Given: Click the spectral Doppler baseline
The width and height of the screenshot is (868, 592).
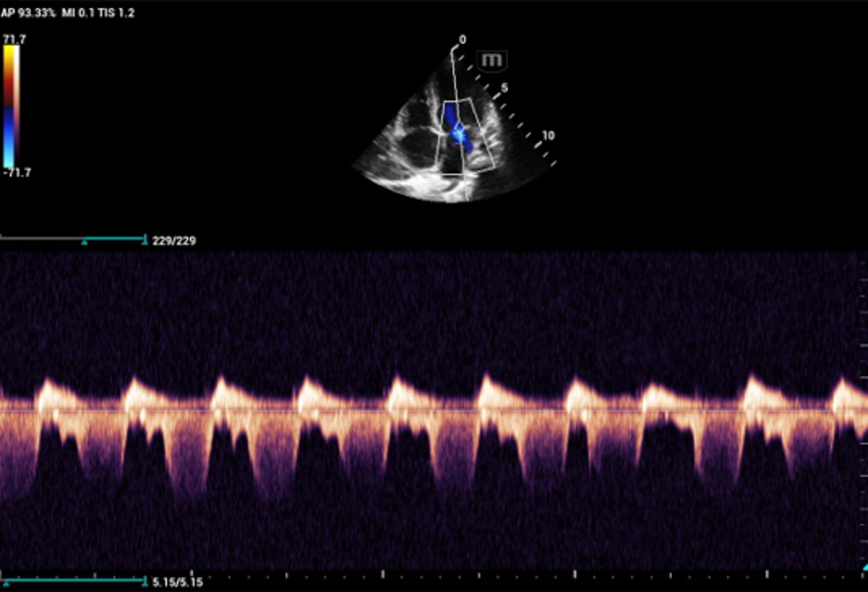Looking at the screenshot, I should (x=434, y=411).
